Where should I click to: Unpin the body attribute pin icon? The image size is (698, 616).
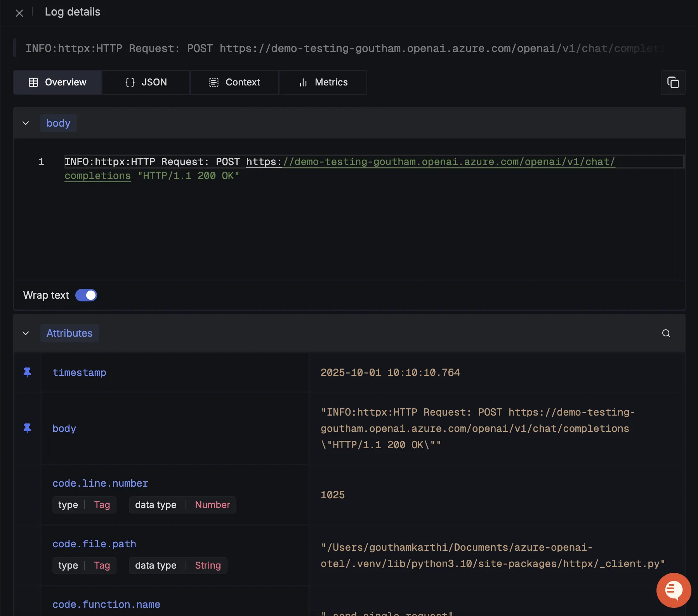click(27, 428)
